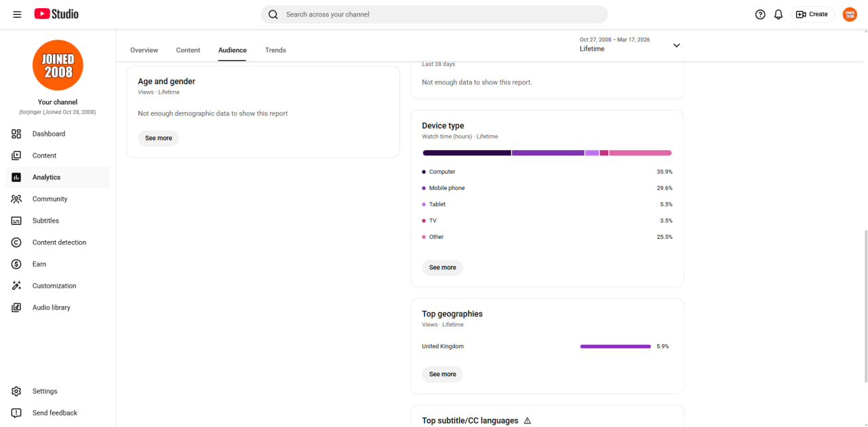Open the help question mark icon
Image resolution: width=868 pixels, height=427 pixels.
click(760, 14)
